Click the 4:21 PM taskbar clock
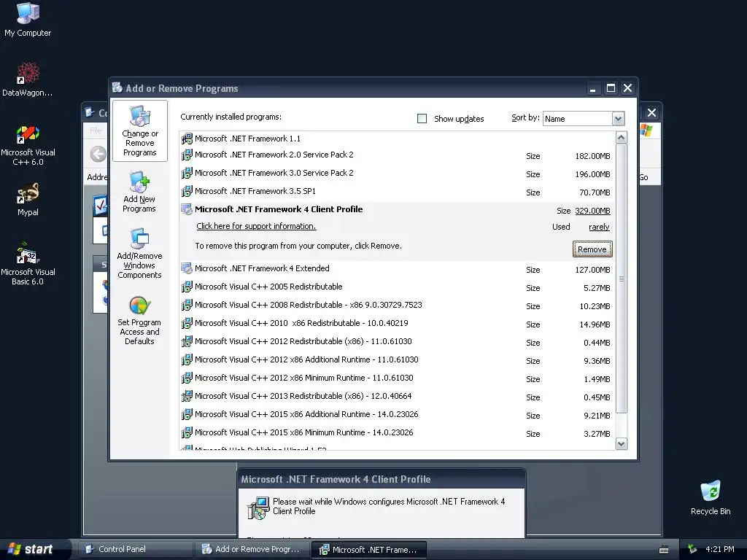This screenshot has height=560, width=747. tap(719, 549)
